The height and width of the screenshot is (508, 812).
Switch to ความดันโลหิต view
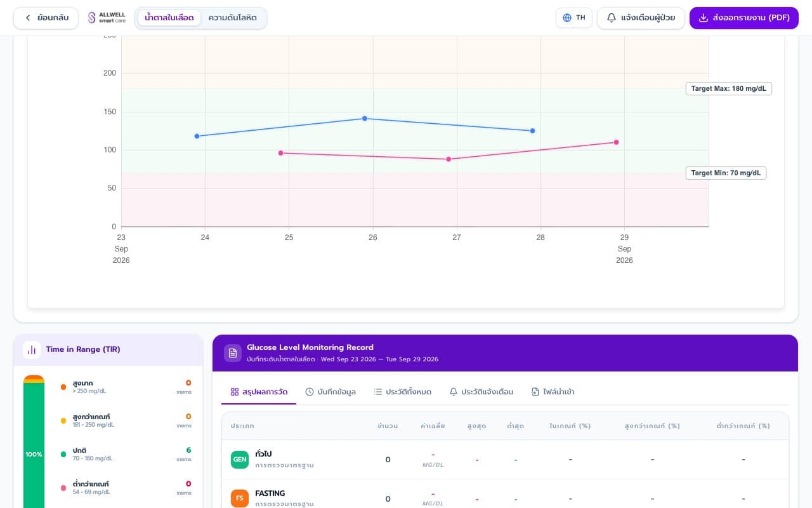[233, 18]
